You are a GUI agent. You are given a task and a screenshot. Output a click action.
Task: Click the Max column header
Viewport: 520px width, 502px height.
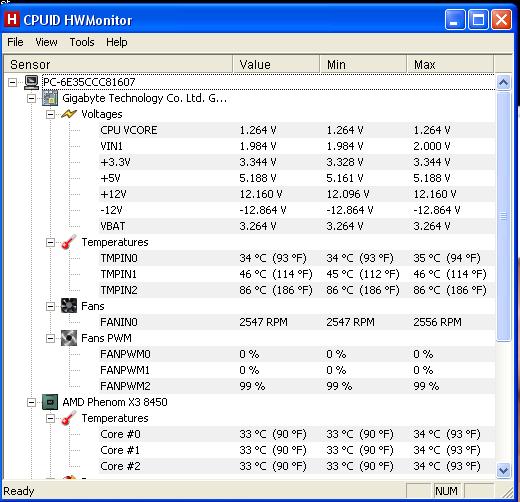coord(450,64)
